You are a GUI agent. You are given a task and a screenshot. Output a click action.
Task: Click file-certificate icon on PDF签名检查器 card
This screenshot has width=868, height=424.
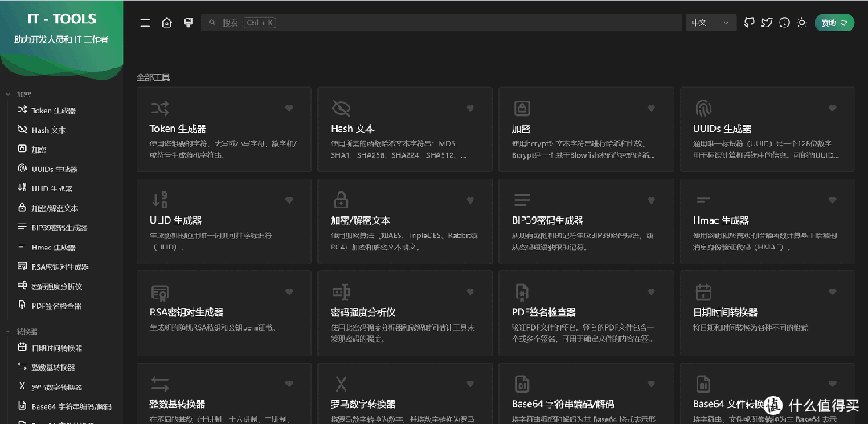click(522, 292)
